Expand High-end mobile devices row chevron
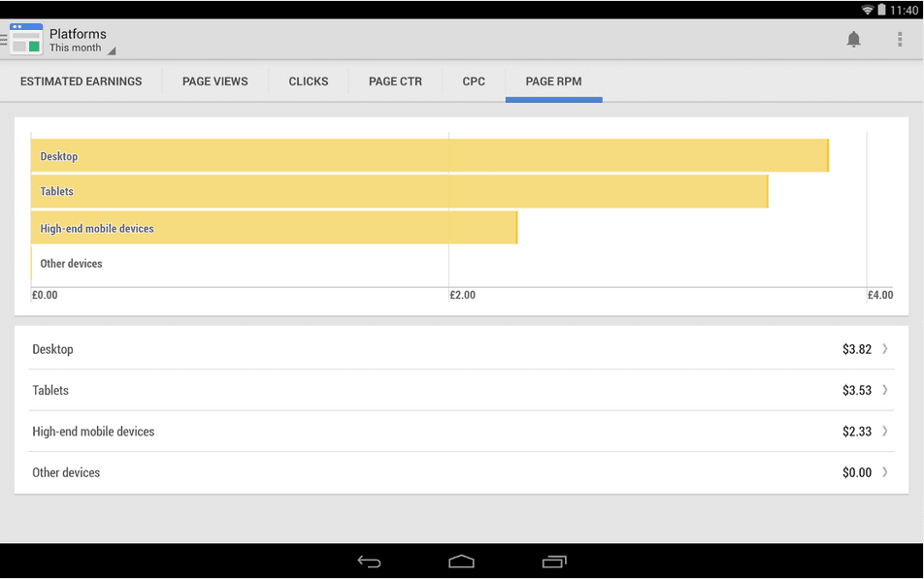This screenshot has height=579, width=924. click(x=884, y=432)
